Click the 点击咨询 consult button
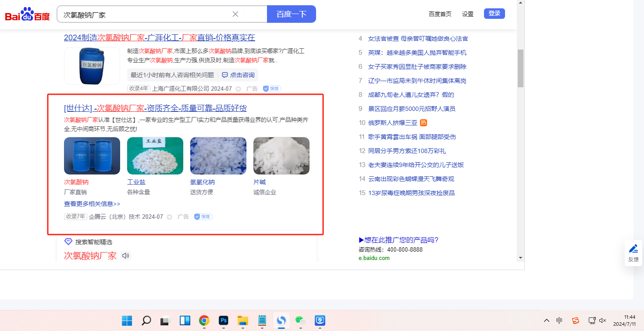644x331 pixels. (238, 75)
